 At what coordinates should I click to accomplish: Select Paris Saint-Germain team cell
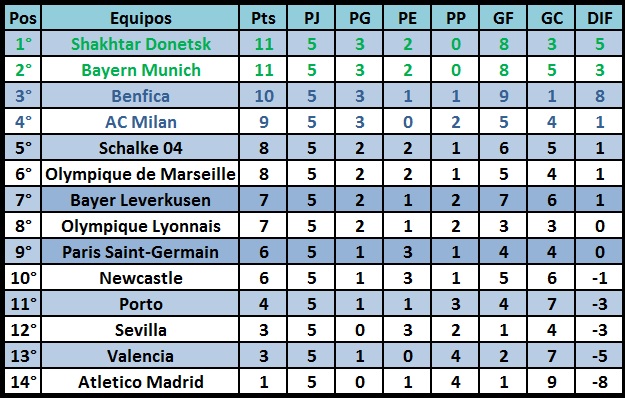[x=140, y=252]
